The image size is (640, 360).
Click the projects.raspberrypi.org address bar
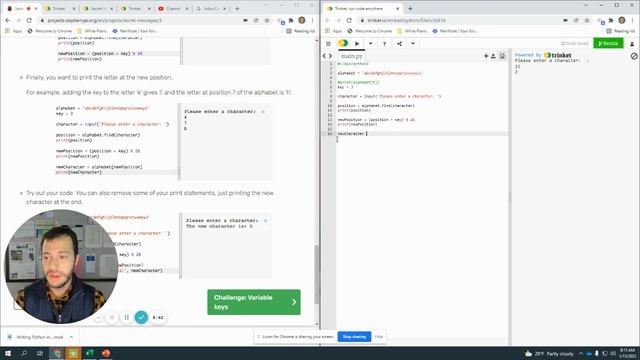(x=139, y=20)
